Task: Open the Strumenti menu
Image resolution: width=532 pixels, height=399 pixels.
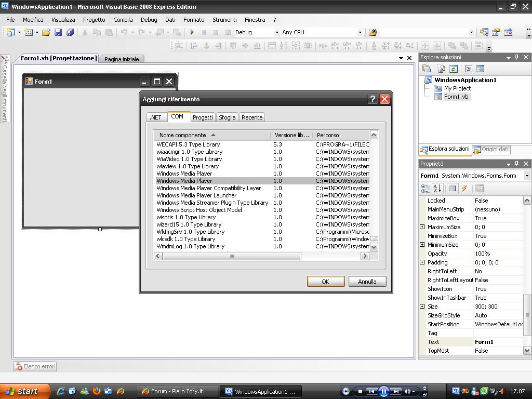Action: click(x=224, y=20)
